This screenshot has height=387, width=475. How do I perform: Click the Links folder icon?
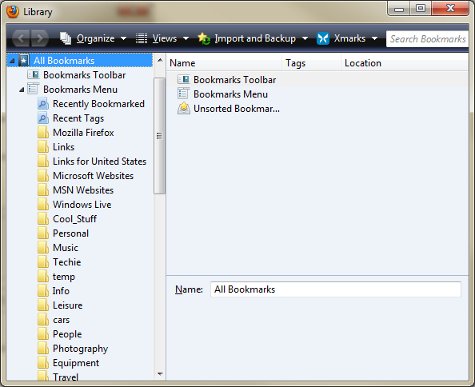43,147
